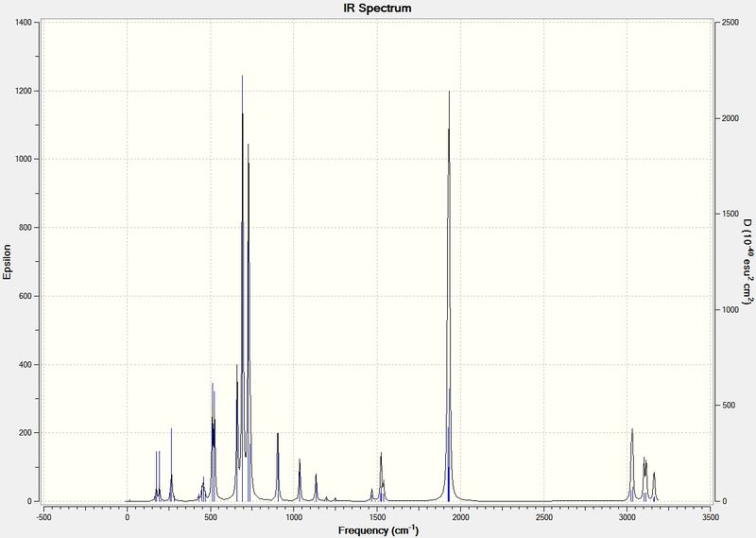The image size is (756, 538).
Task: Select the strong peak near 1930 cm-1
Action: [449, 294]
